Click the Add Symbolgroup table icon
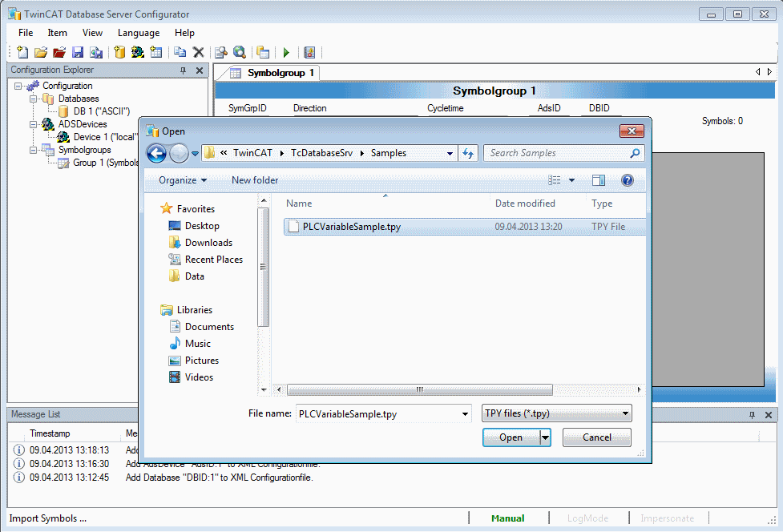This screenshot has width=783, height=532. 156,52
